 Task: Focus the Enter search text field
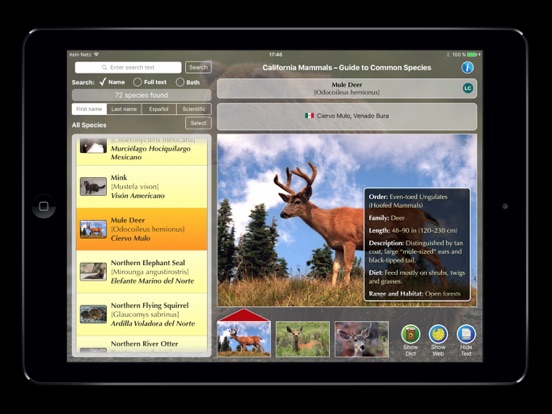(128, 67)
